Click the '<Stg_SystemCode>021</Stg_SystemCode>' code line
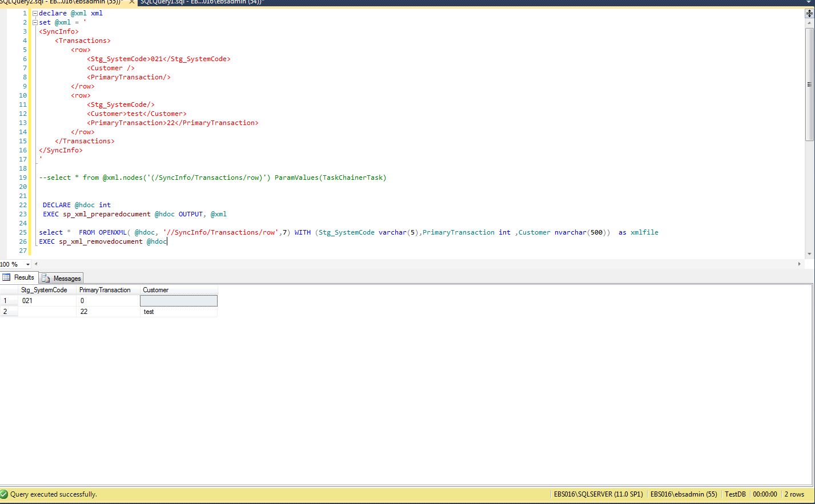Screen dimensions: 815x504 [159, 59]
